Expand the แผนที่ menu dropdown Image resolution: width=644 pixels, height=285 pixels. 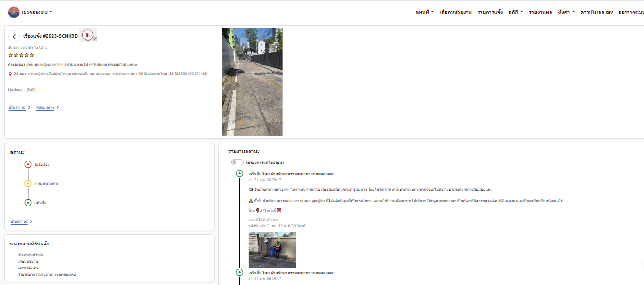coord(424,12)
